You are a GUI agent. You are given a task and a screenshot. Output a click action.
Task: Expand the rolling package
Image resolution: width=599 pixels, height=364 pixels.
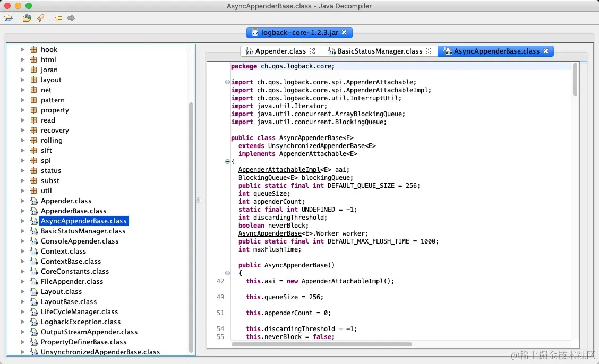click(x=22, y=141)
